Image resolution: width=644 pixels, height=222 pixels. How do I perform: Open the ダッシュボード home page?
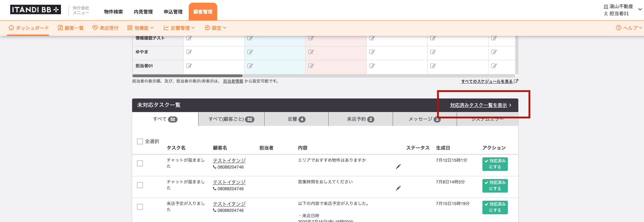pyautogui.click(x=28, y=28)
